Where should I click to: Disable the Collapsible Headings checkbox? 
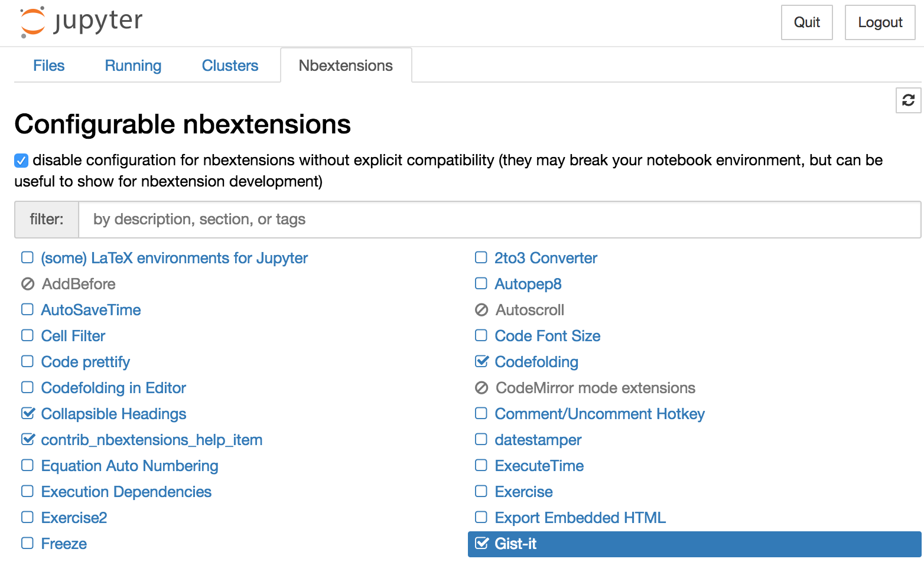click(28, 413)
